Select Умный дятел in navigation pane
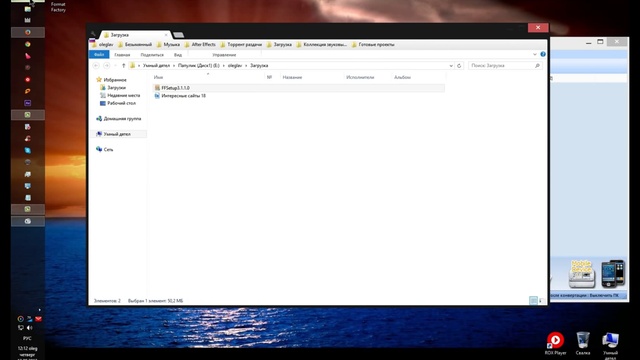640x360 pixels. (x=117, y=134)
